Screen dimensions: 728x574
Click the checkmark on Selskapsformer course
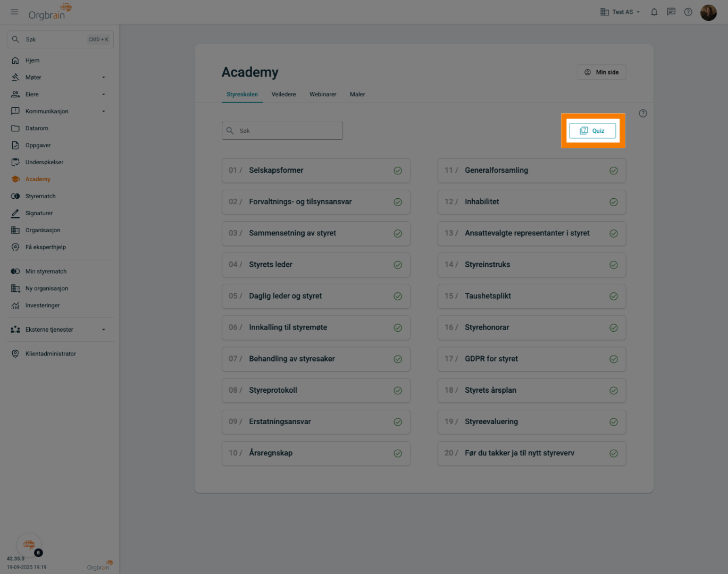[x=398, y=171]
